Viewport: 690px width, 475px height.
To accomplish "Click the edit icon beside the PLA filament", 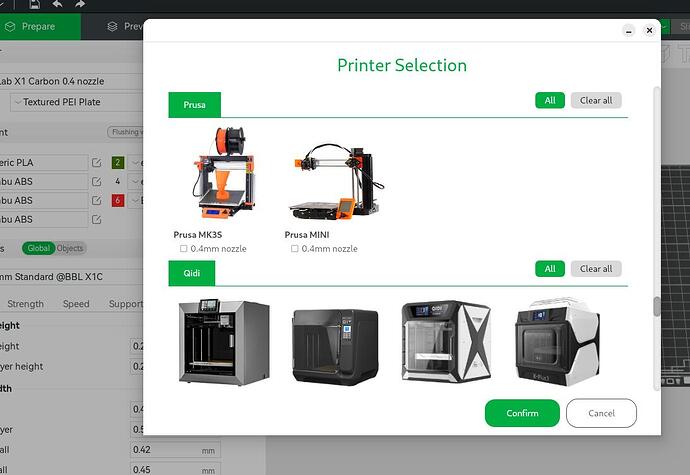I will [97, 162].
